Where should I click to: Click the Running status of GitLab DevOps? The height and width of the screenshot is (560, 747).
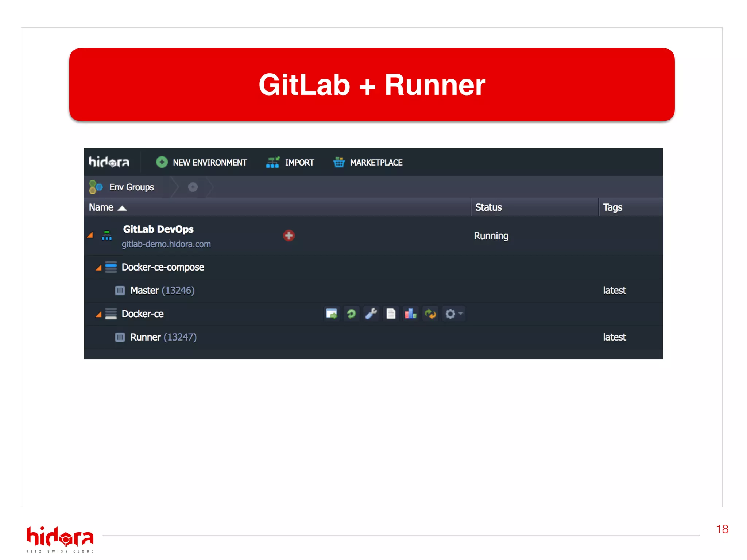point(491,236)
